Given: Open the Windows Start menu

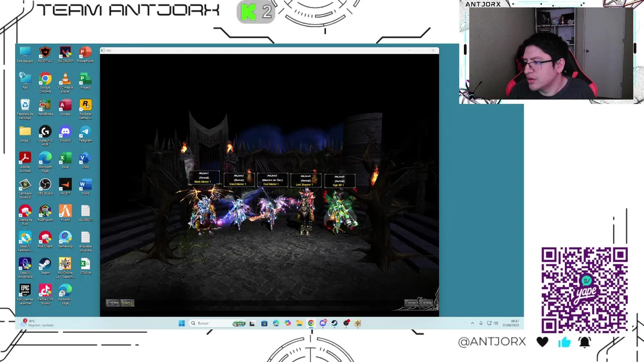Looking at the screenshot, I should [x=182, y=323].
